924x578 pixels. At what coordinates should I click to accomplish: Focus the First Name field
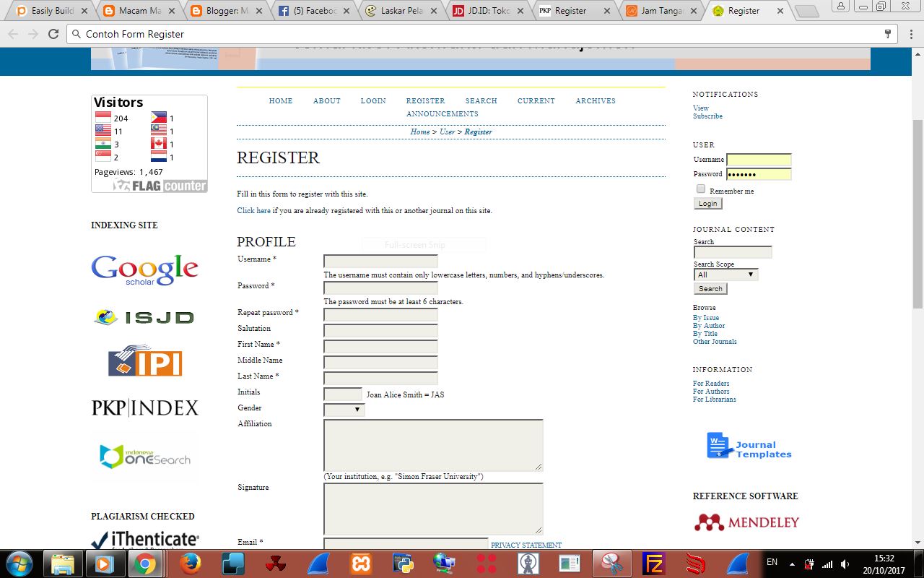pos(381,347)
